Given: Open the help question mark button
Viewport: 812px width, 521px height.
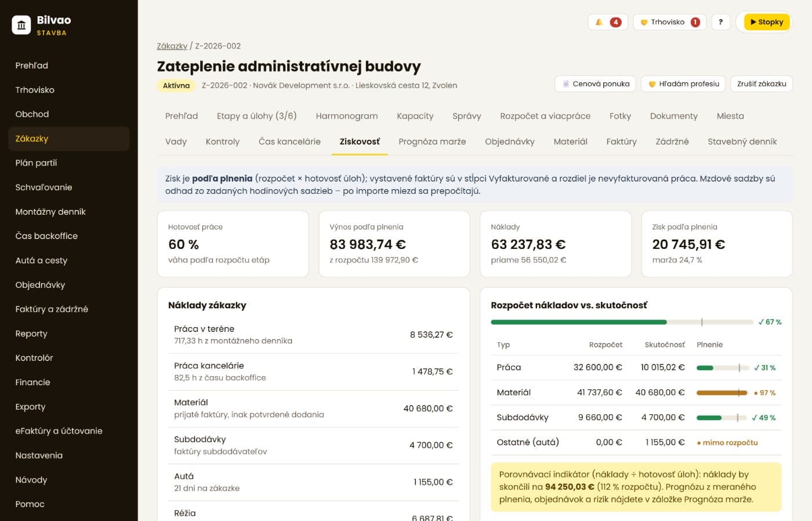Looking at the screenshot, I should click(720, 22).
